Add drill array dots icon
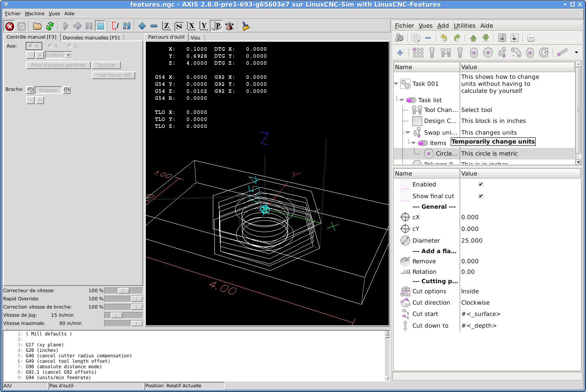The image size is (586, 392). (x=418, y=53)
